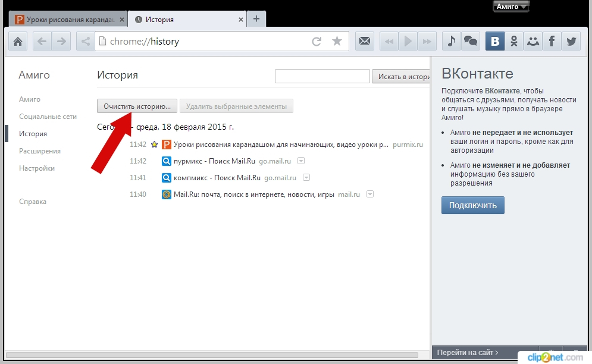Click the Подключить button
Image resolution: width=592 pixels, height=364 pixels.
coord(472,205)
